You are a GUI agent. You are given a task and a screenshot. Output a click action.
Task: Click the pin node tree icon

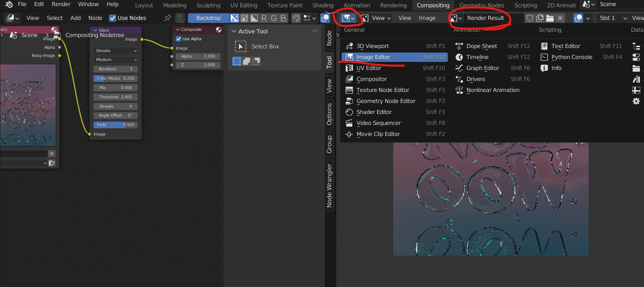coord(167,18)
